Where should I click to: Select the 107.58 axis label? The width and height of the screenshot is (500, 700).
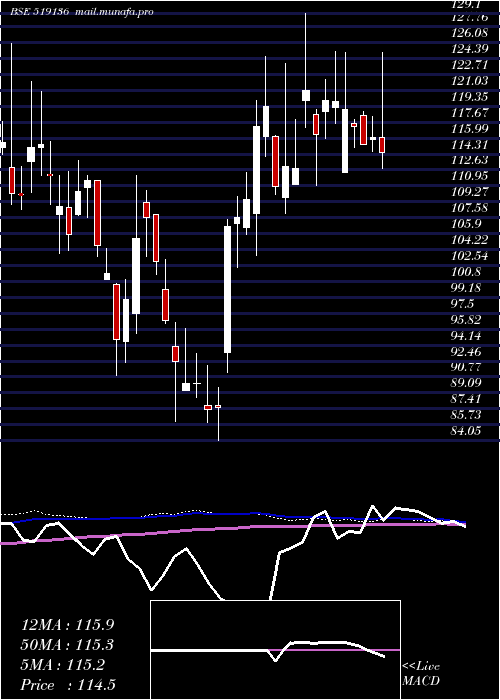tap(472, 208)
